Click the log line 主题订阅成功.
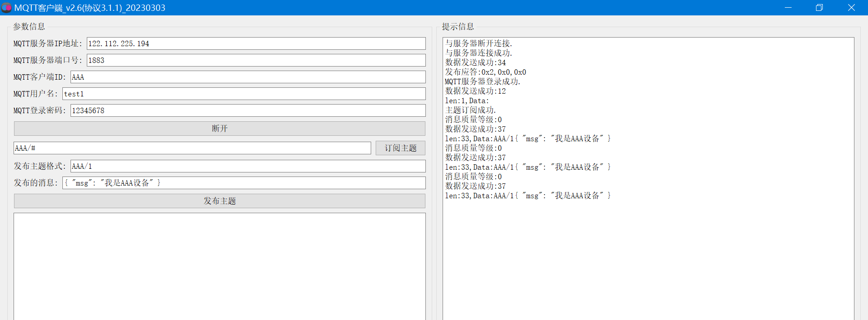The image size is (868, 320). coord(470,110)
